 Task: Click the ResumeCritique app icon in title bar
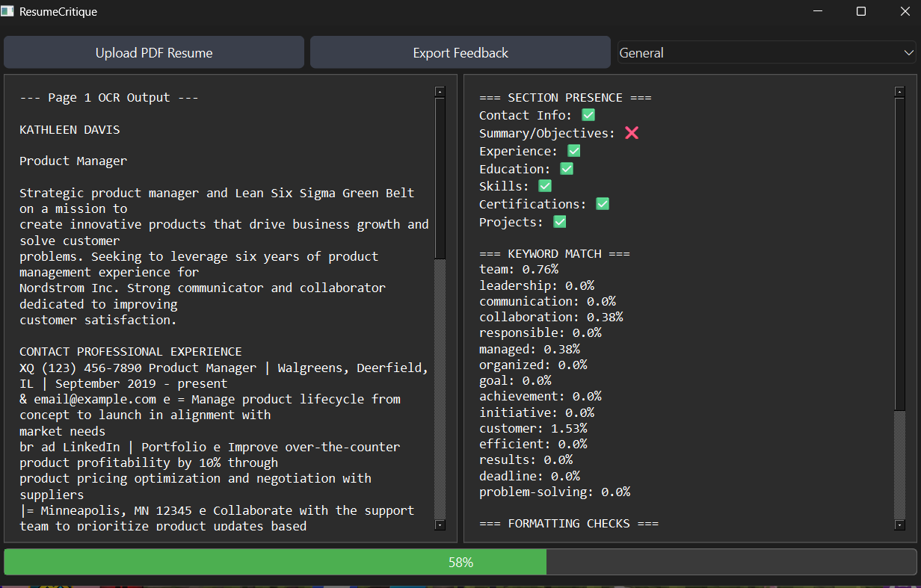pos(9,12)
